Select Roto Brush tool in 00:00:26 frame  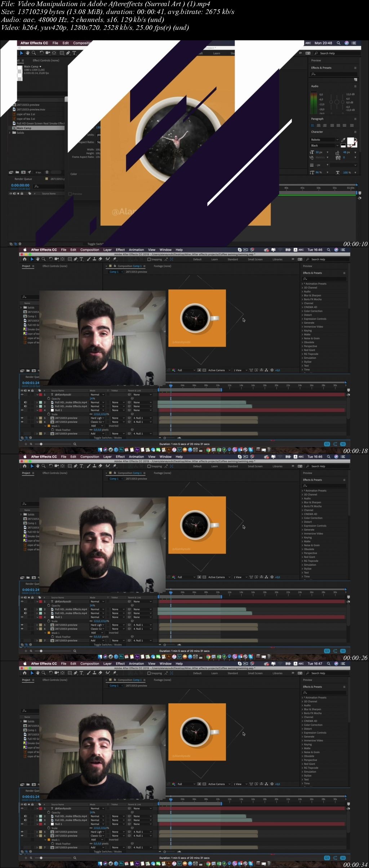click(x=108, y=466)
